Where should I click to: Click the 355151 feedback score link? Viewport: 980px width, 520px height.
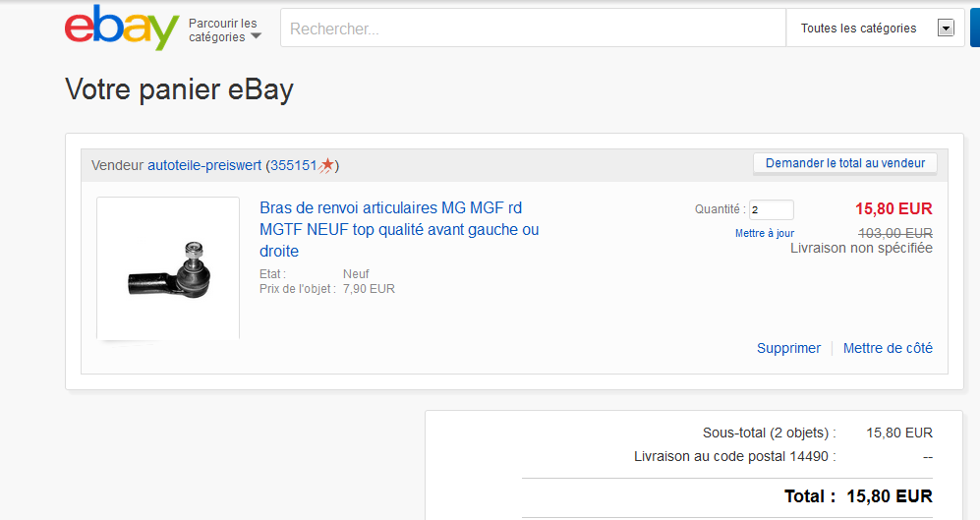[x=294, y=165]
